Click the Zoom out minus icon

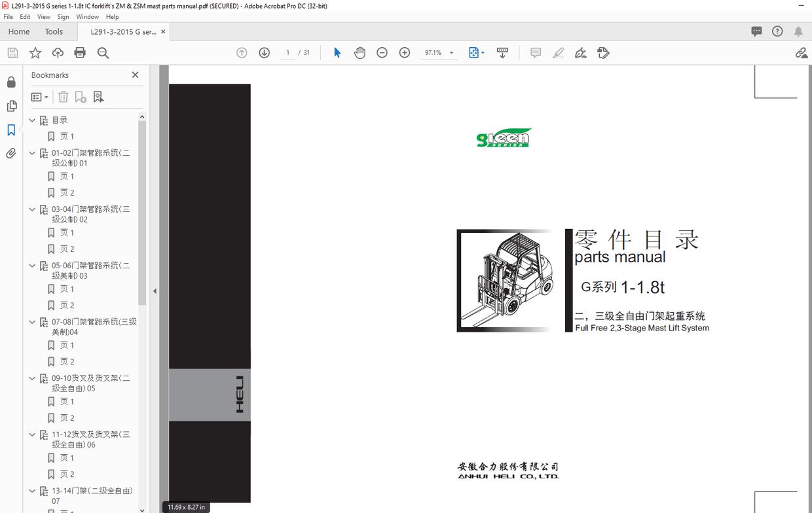coord(382,53)
